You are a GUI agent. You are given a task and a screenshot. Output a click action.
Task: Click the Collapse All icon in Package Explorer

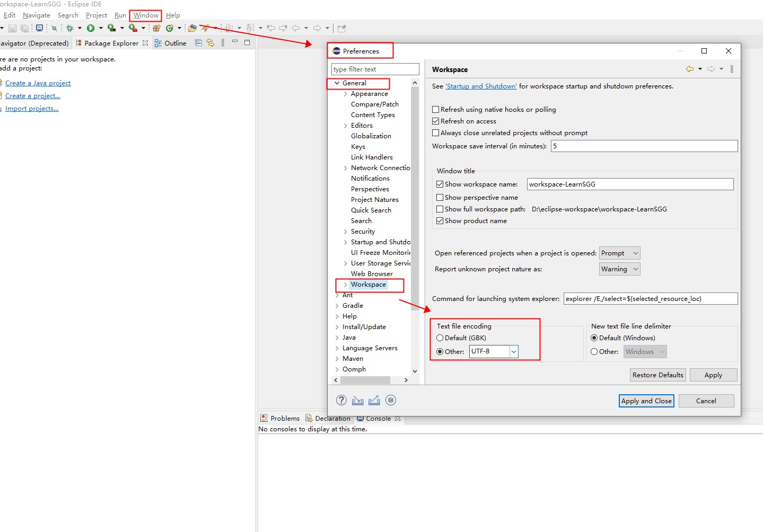tap(199, 43)
